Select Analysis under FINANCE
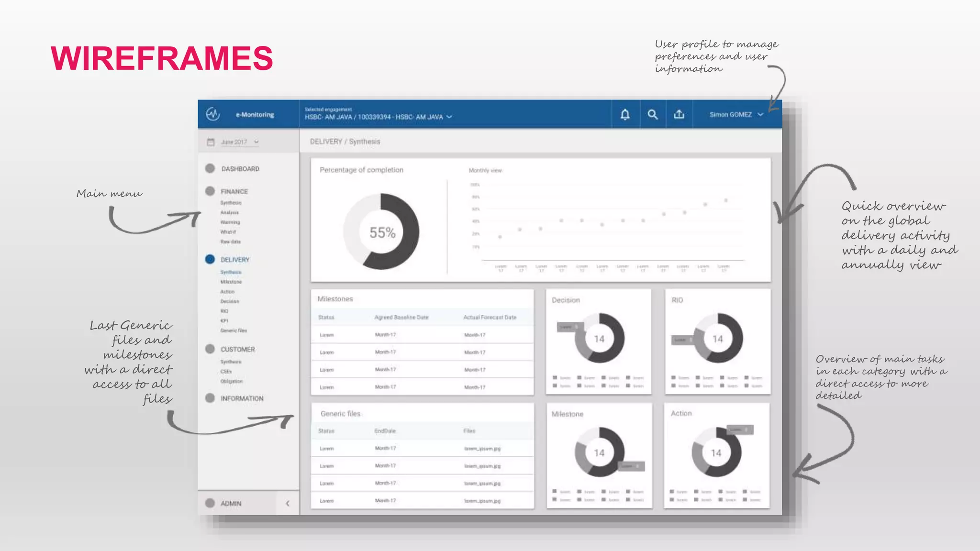980x551 pixels. point(229,212)
